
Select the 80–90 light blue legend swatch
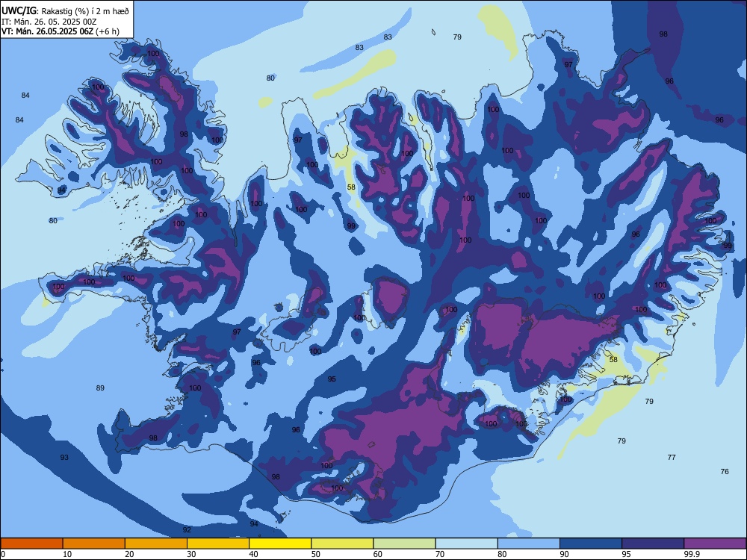point(529,544)
